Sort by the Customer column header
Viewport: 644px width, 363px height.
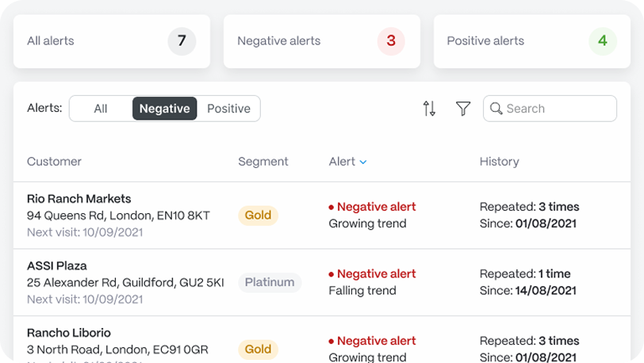54,162
